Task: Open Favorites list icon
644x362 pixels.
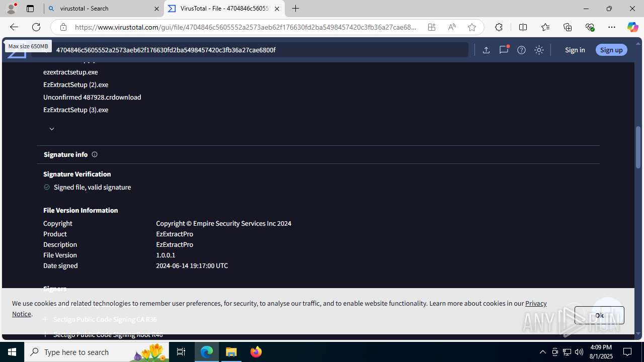Action: pyautogui.click(x=545, y=27)
